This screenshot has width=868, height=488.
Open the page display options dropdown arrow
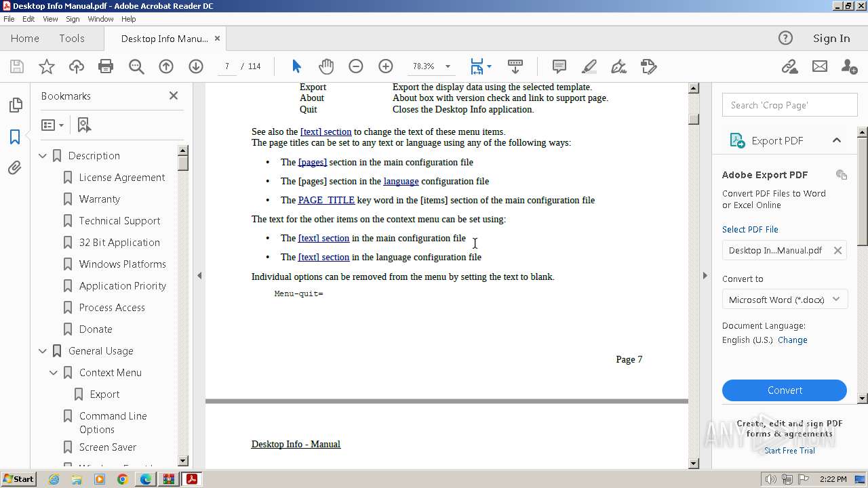pos(490,66)
